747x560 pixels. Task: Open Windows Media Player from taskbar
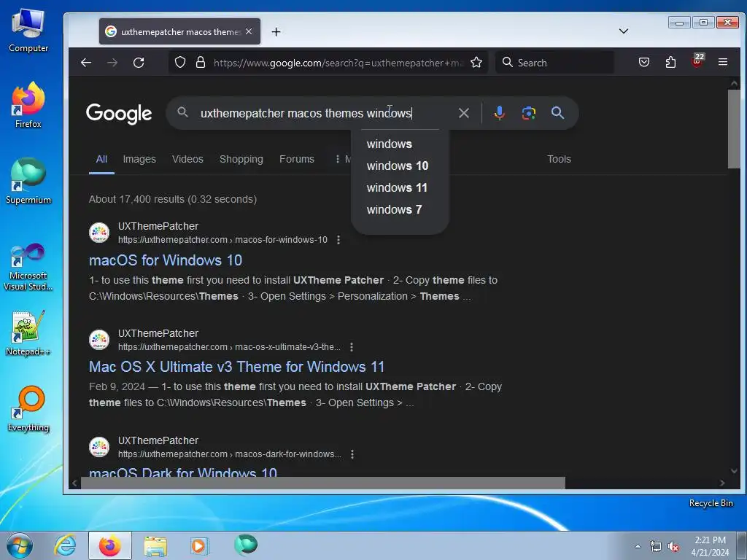[x=199, y=545]
